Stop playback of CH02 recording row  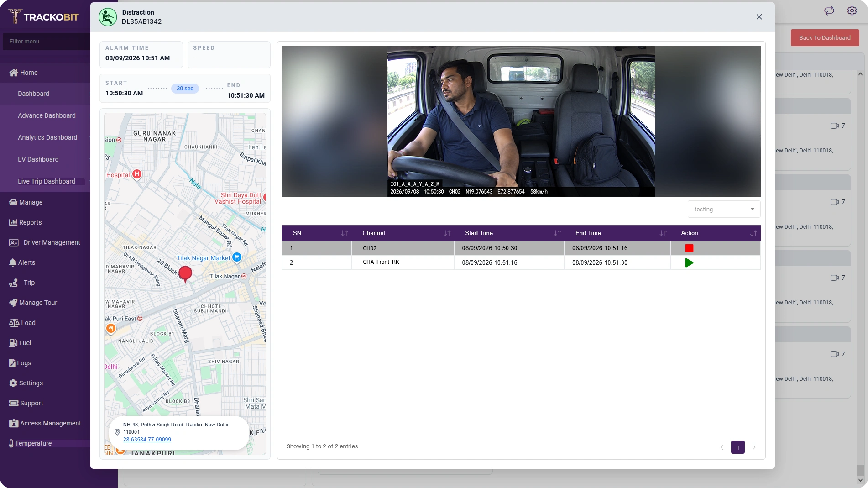click(x=689, y=248)
